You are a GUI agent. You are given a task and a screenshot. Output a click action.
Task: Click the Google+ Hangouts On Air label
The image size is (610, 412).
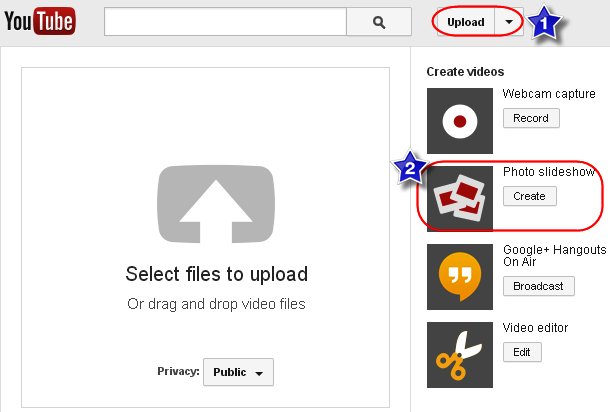point(554,256)
